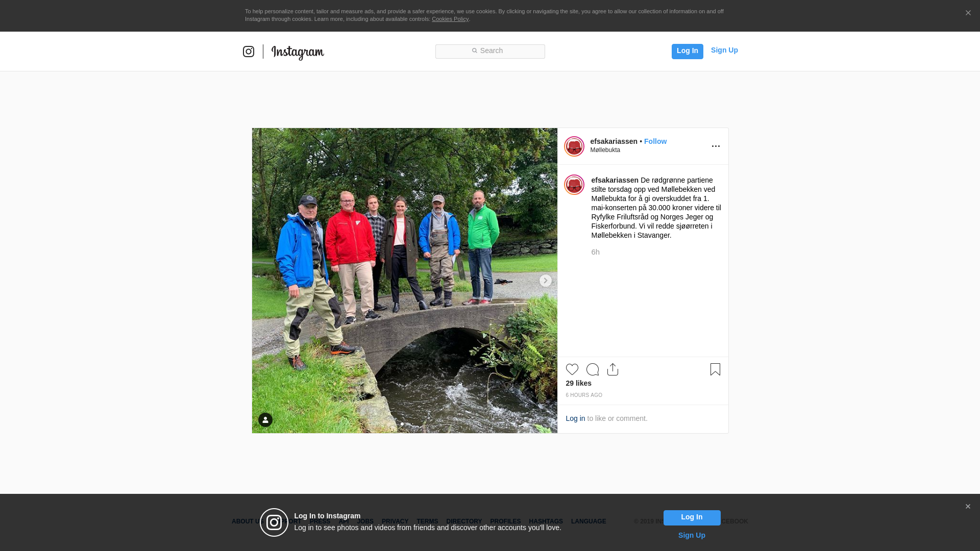Viewport: 980px width, 551px height.
Task: Open the three-dot more options menu
Action: (x=716, y=146)
